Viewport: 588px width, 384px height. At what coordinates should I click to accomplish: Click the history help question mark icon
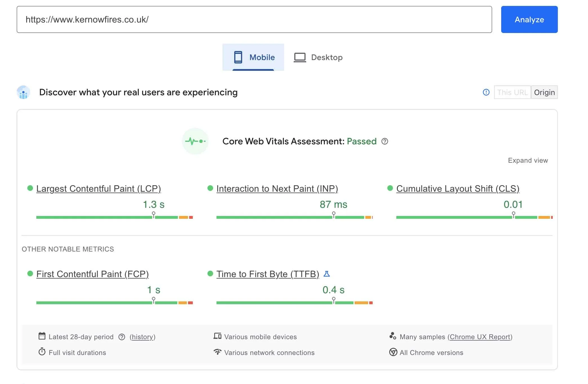coord(121,337)
